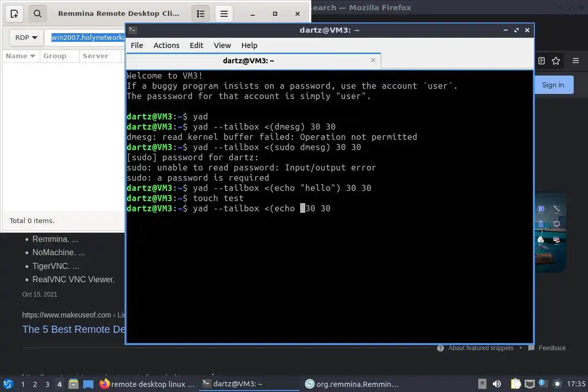Click the 'NoMachine' list item in Firefox
Image resolution: width=588 pixels, height=392 pixels.
click(59, 253)
